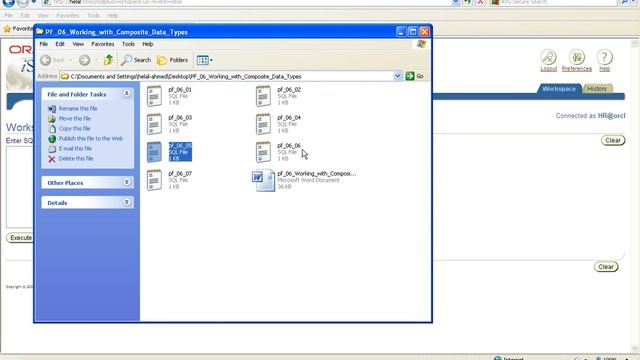Click the Explorer Forward arrow button
The height and width of the screenshot is (360, 640).
[84, 60]
